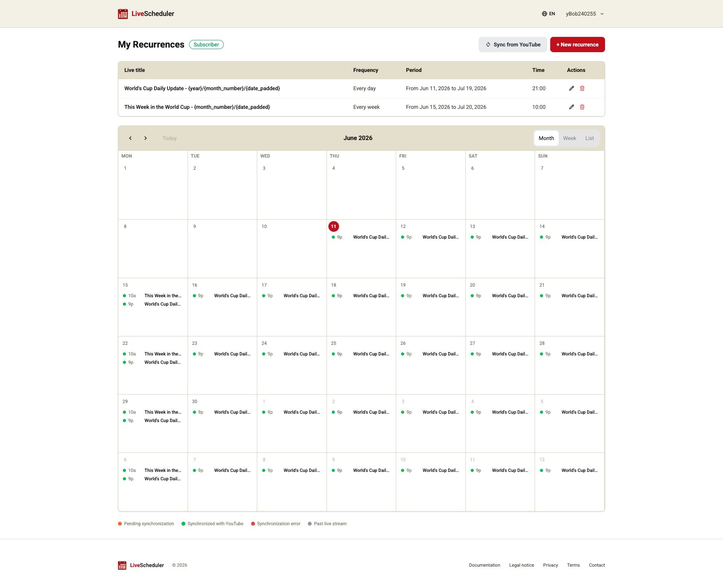Click the EN language selector
The image size is (723, 588).
click(x=548, y=14)
